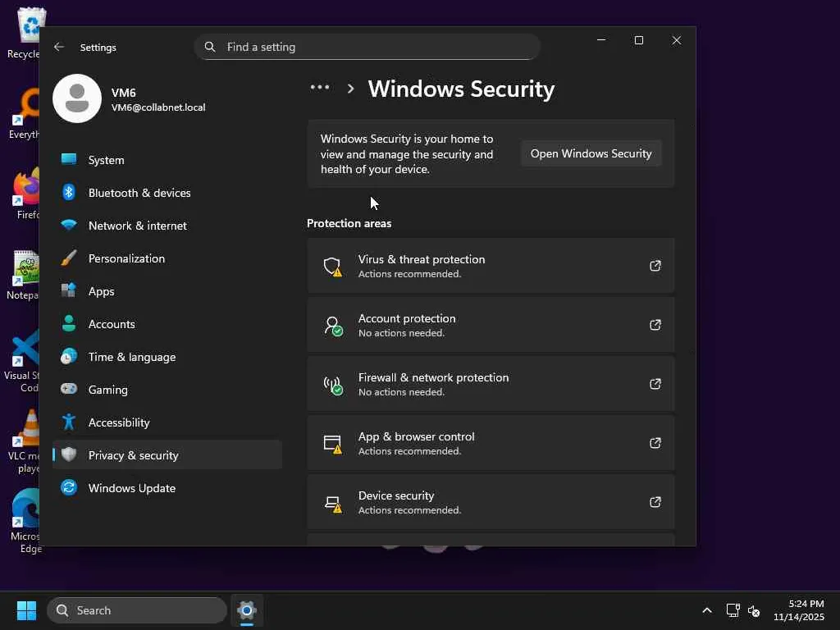
Task: Click the search magnifier icon in Find a setting
Action: click(210, 47)
